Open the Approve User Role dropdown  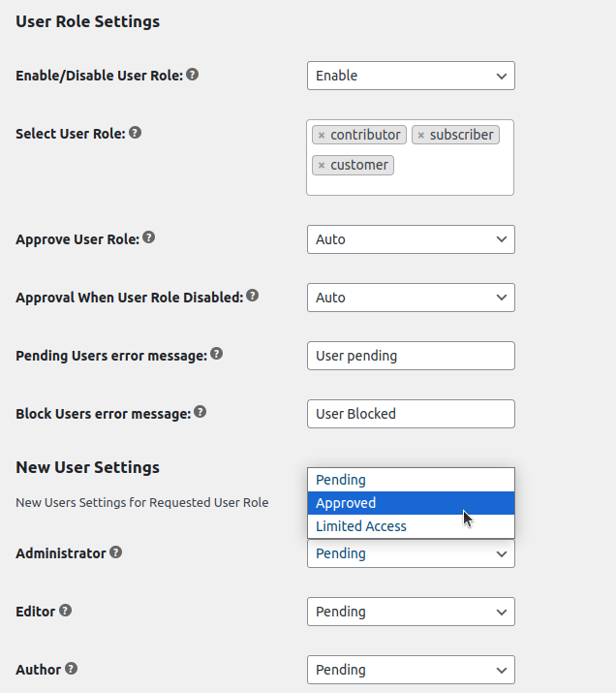pyautogui.click(x=411, y=239)
